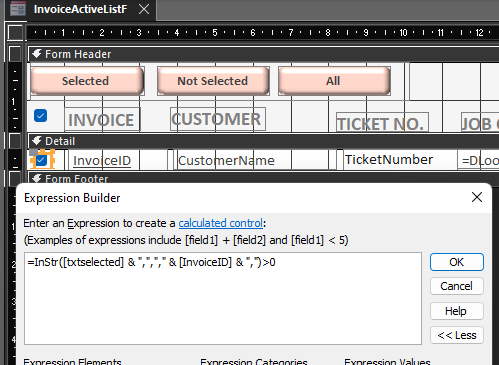The height and width of the screenshot is (365, 499).
Task: Cancel the Expression Builder dialog
Action: point(457,286)
